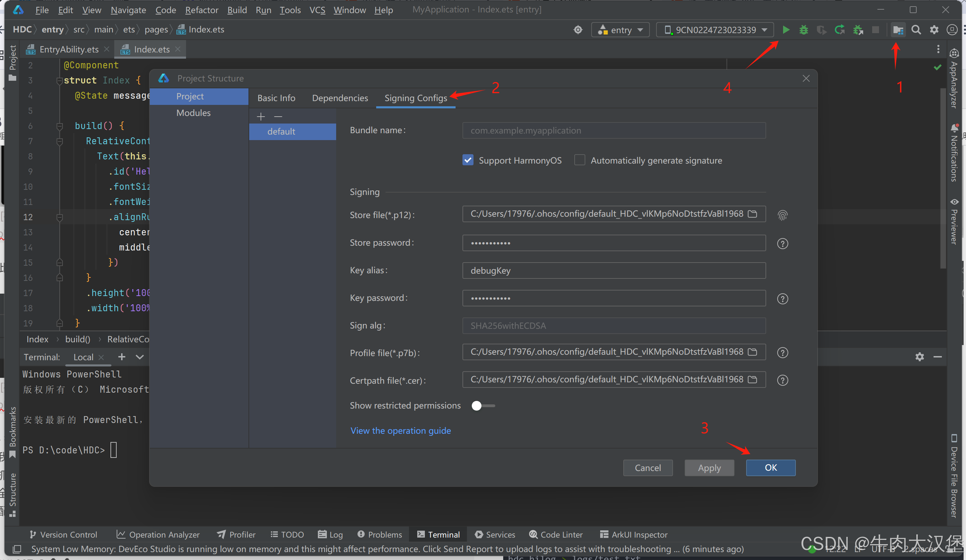The width and height of the screenshot is (966, 560).
Task: Browse for Store file with folder icon
Action: (x=752, y=214)
